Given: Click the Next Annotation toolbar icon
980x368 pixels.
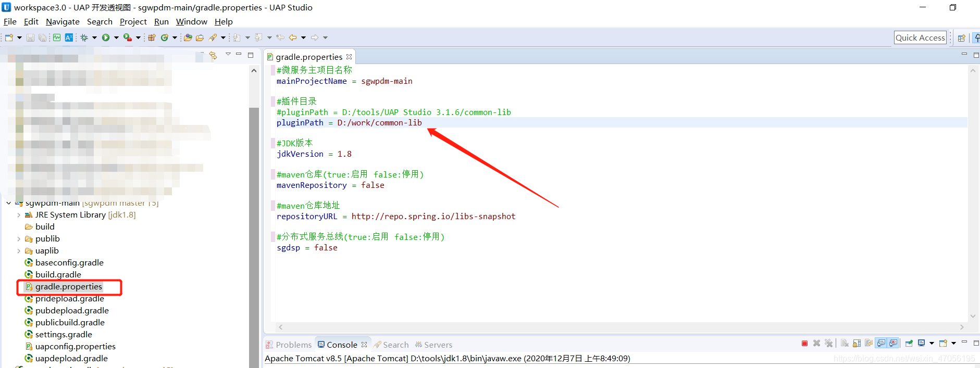Looking at the screenshot, I should 237,37.
